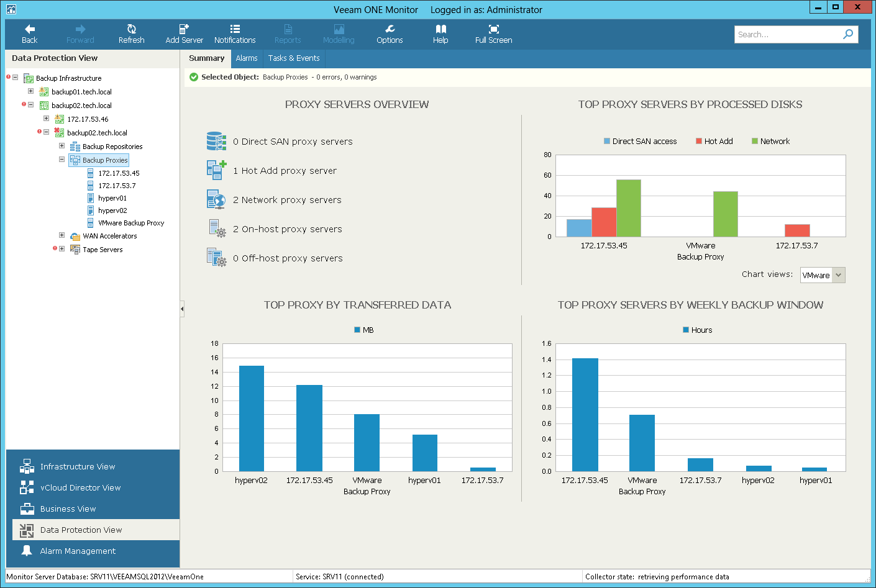Open the Summary tab

point(206,58)
